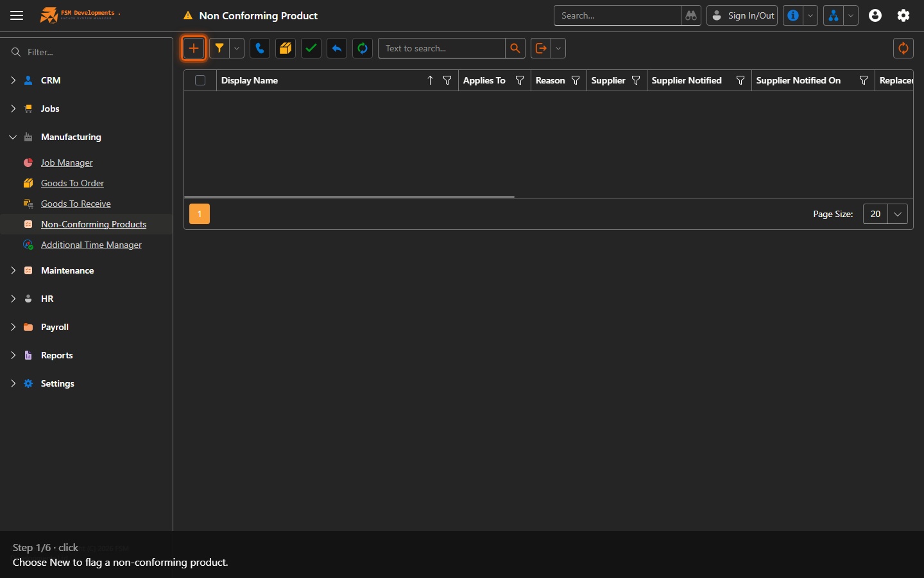The height and width of the screenshot is (578, 924).
Task: Open dropdown arrow beside filter button
Action: (237, 48)
